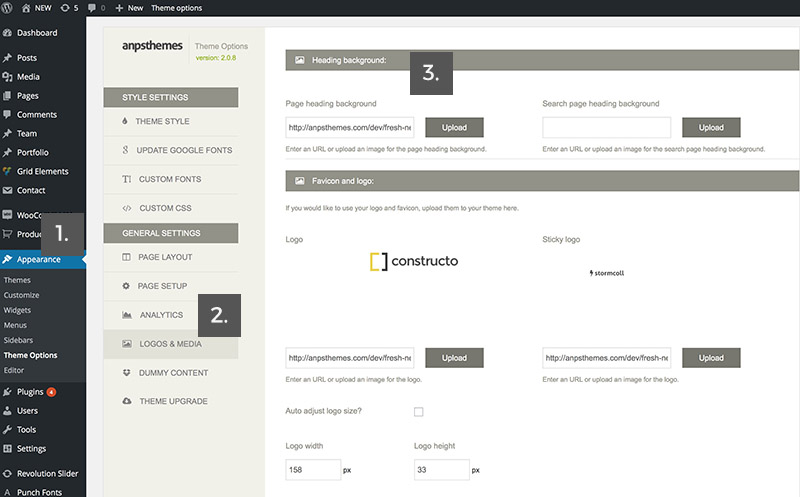
Task: Go to Dashboard in the sidebar
Action: (37, 33)
